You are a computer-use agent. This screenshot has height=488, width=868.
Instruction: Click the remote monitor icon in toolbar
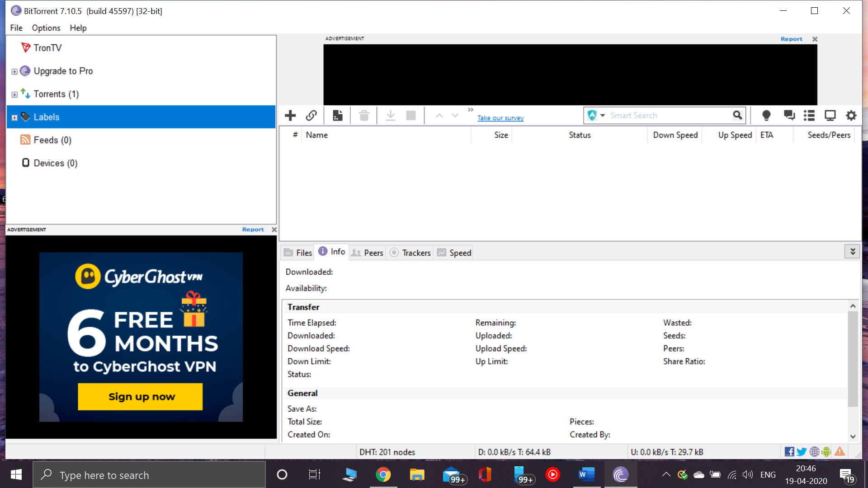[830, 116]
